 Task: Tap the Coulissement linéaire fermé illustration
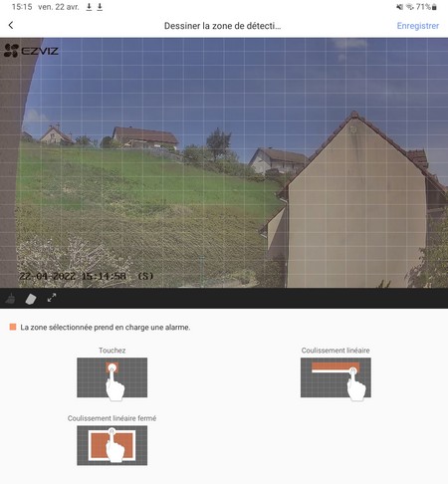pos(112,445)
